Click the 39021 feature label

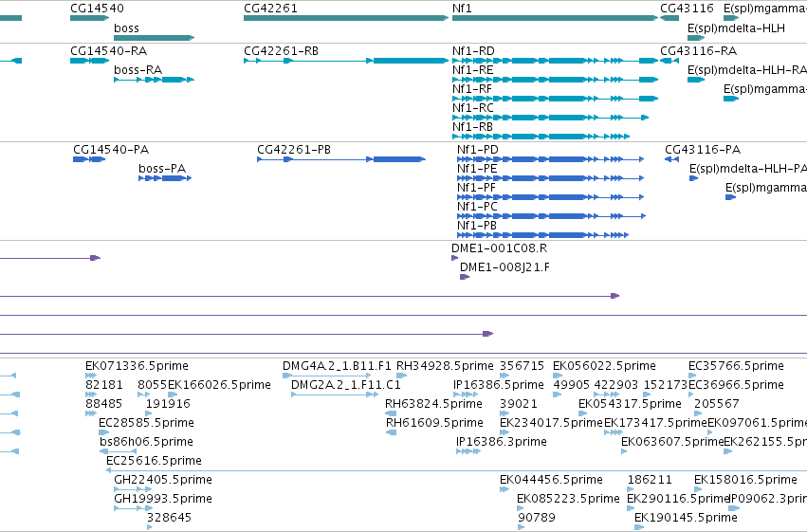(519, 404)
